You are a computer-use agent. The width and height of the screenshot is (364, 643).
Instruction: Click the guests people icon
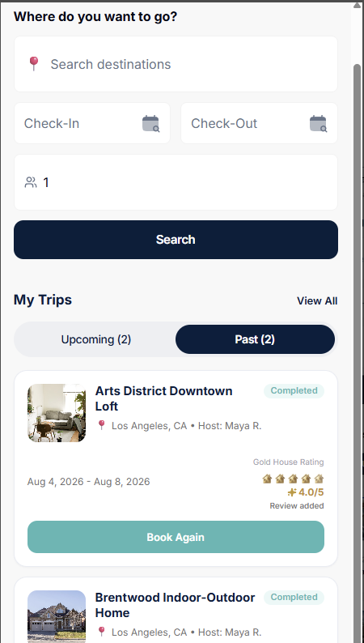coord(31,182)
